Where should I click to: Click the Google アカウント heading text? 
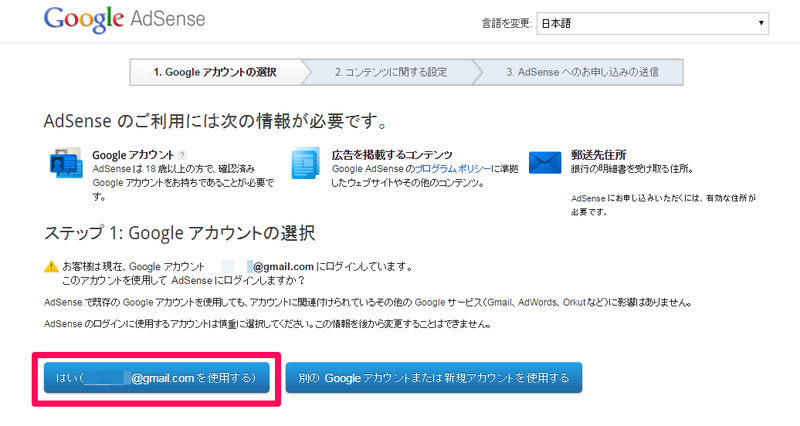pos(133,155)
